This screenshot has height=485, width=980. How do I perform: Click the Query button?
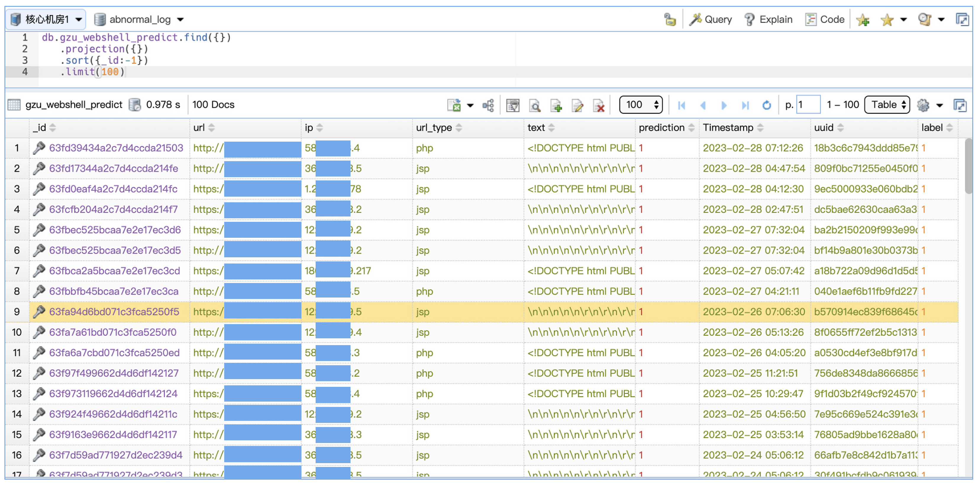[x=711, y=20]
